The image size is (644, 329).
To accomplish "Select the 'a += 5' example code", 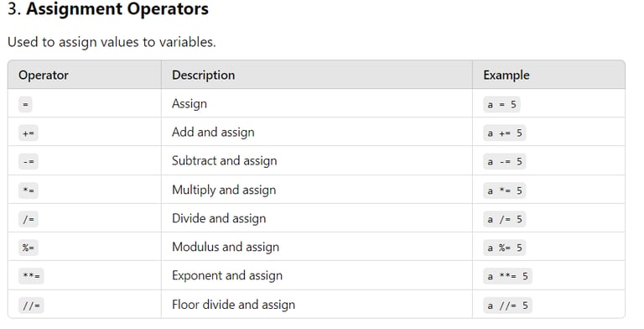I will [504, 133].
